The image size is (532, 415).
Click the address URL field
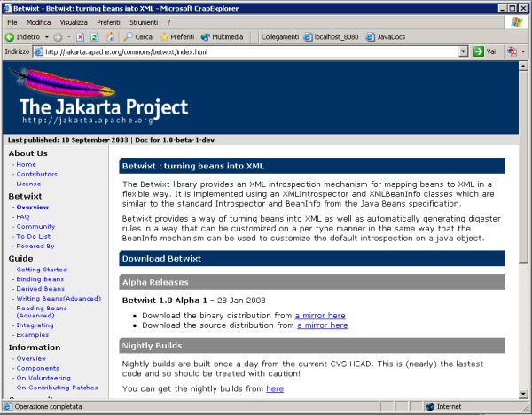[x=251, y=51]
